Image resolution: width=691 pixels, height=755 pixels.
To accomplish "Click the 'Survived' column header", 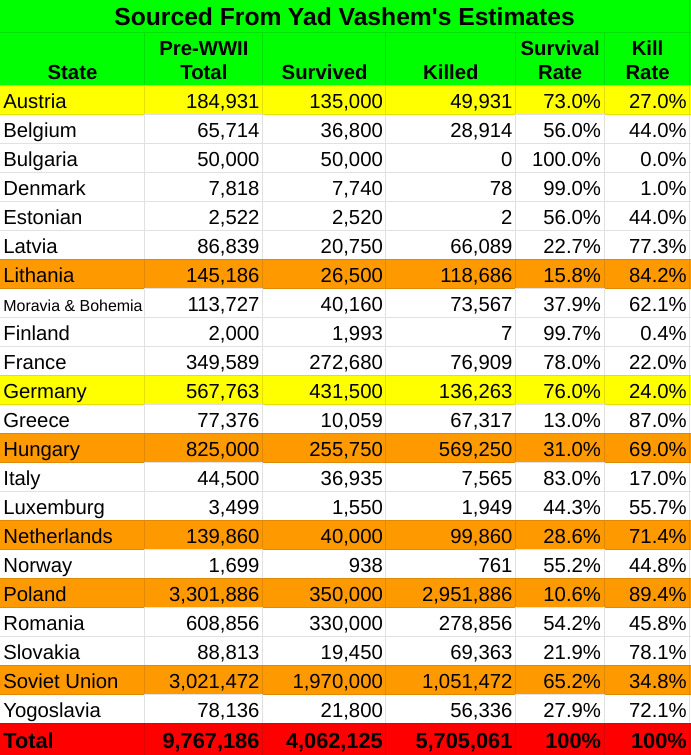I will (324, 72).
